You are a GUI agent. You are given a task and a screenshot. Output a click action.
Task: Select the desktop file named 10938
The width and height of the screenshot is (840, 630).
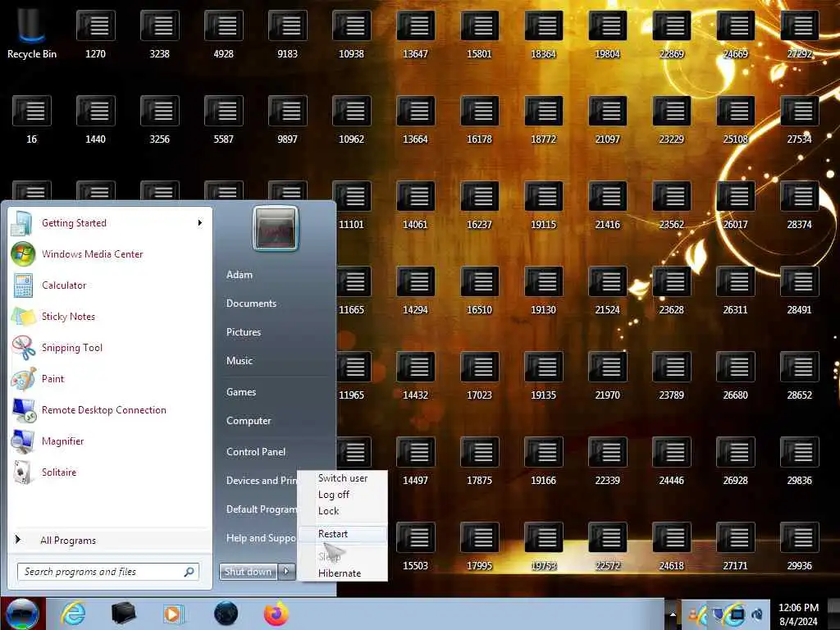coord(351,34)
